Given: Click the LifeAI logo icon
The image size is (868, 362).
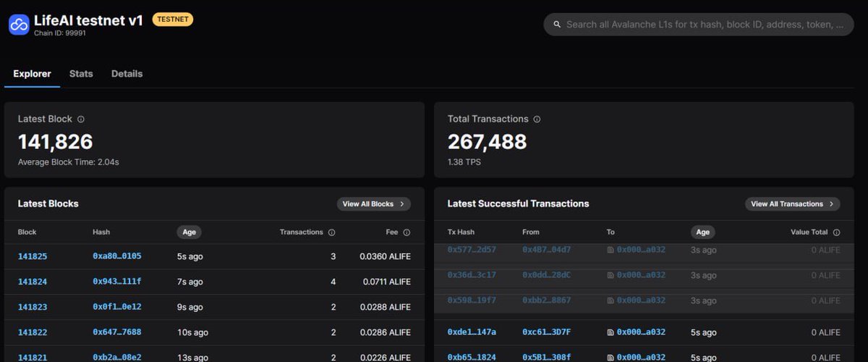Looking at the screenshot, I should click(19, 24).
